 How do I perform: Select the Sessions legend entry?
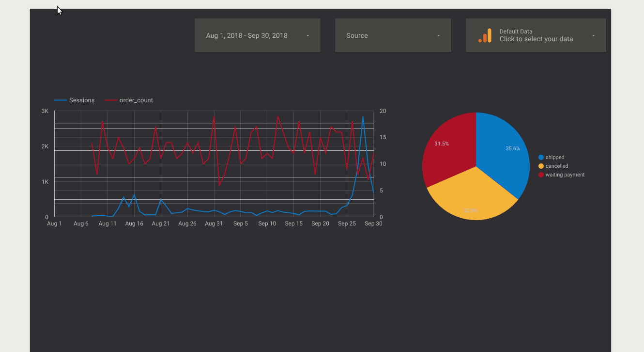(75, 100)
